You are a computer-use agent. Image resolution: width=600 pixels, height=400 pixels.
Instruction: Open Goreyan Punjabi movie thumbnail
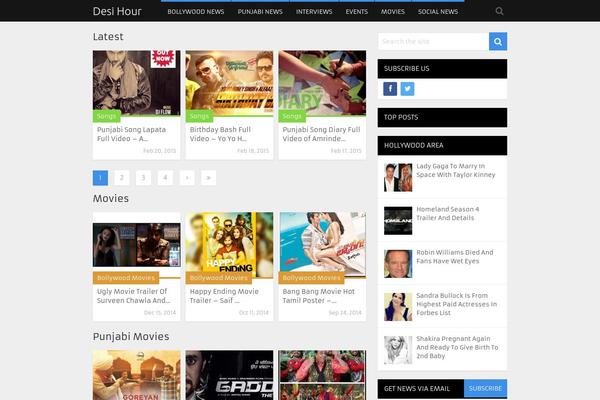pyautogui.click(x=137, y=375)
